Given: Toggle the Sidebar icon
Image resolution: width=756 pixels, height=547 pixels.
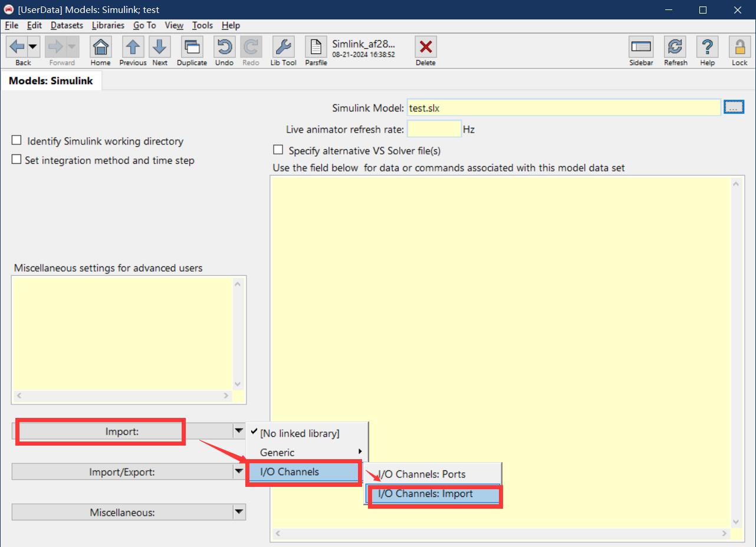Looking at the screenshot, I should (x=641, y=47).
